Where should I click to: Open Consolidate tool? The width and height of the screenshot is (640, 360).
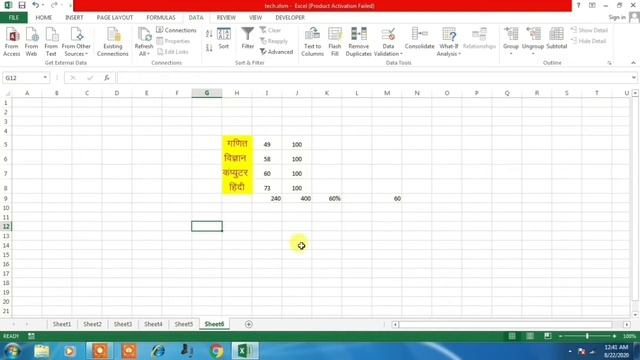coord(420,38)
